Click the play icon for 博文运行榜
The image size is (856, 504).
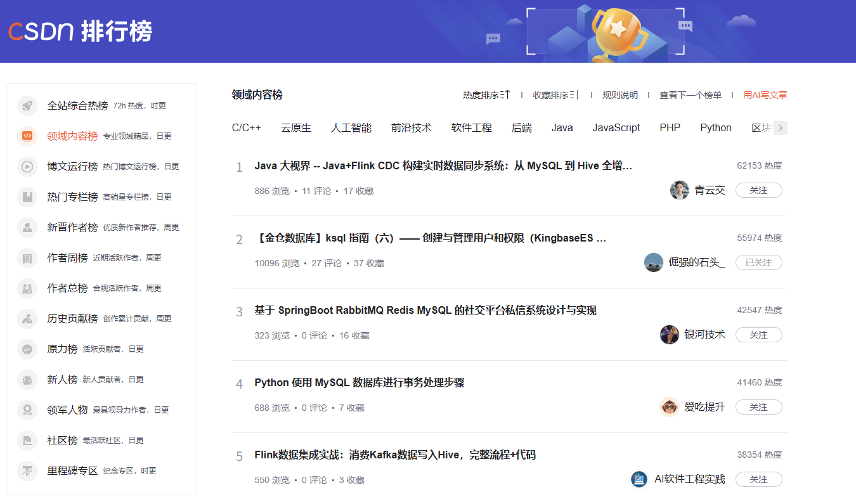pos(27,167)
